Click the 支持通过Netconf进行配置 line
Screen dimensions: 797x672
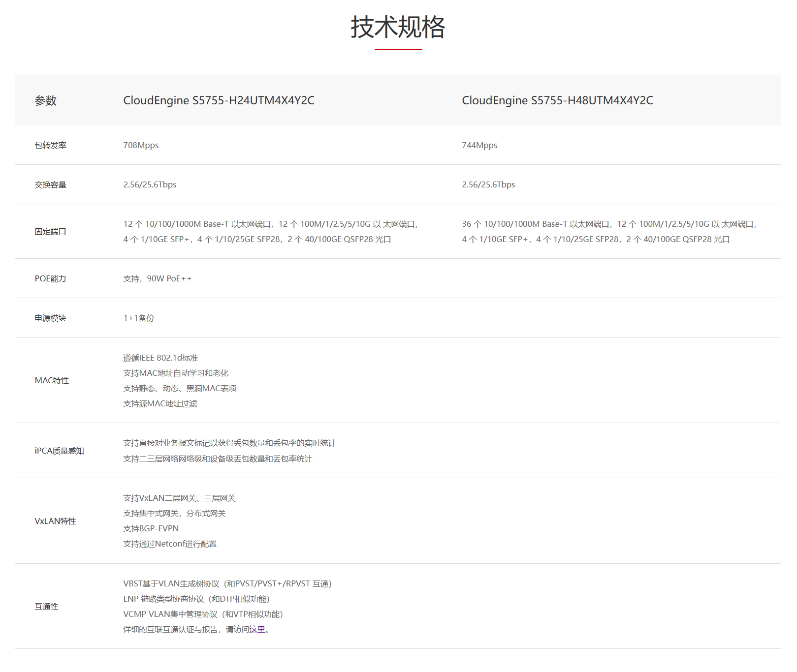[170, 544]
